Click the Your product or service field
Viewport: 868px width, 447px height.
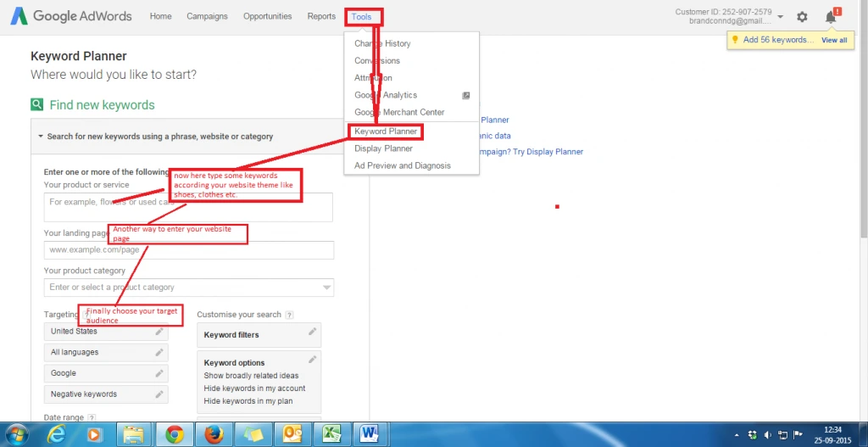click(188, 207)
